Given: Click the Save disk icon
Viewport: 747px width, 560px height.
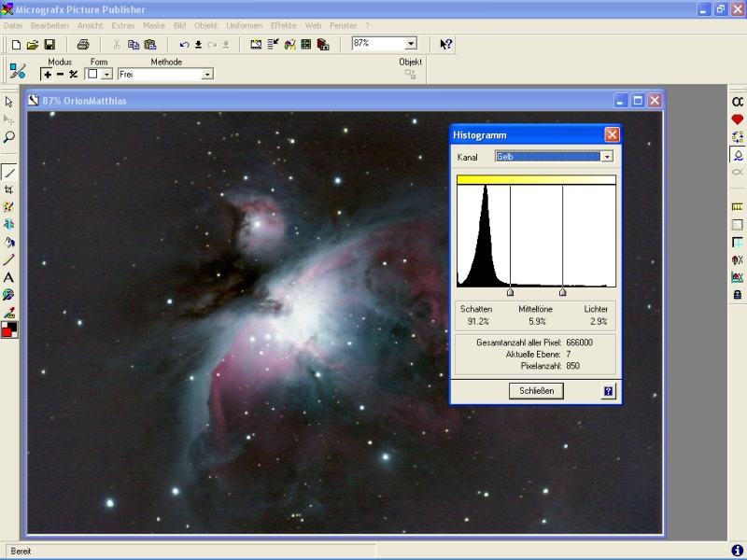Looking at the screenshot, I should 49,44.
